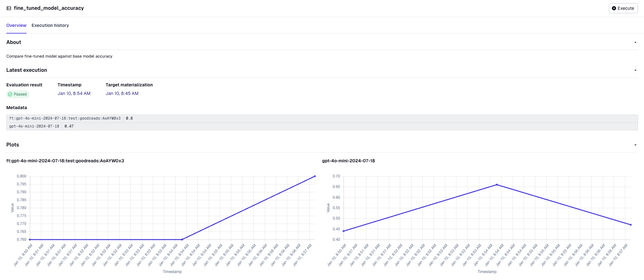Click the fine-tuned model metadata key
This screenshot has height=280, width=644.
tap(65, 118)
